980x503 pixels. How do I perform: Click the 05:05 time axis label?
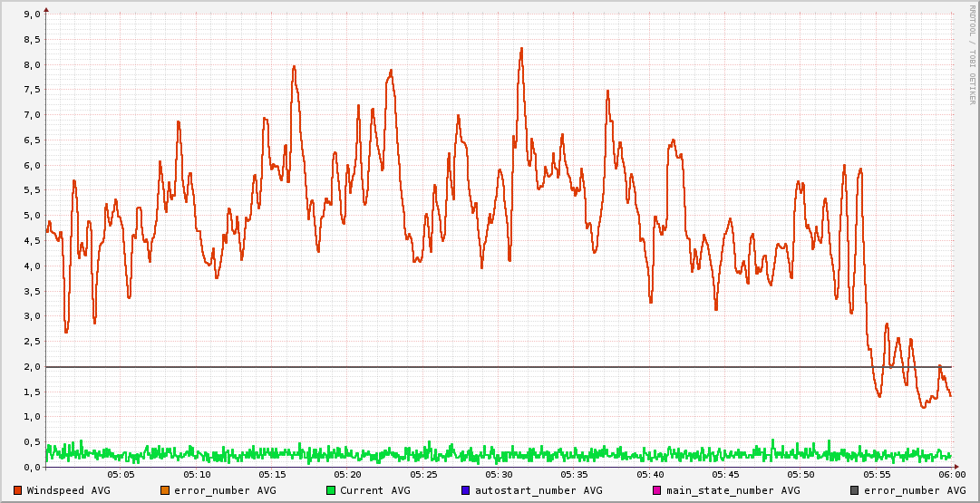click(121, 474)
